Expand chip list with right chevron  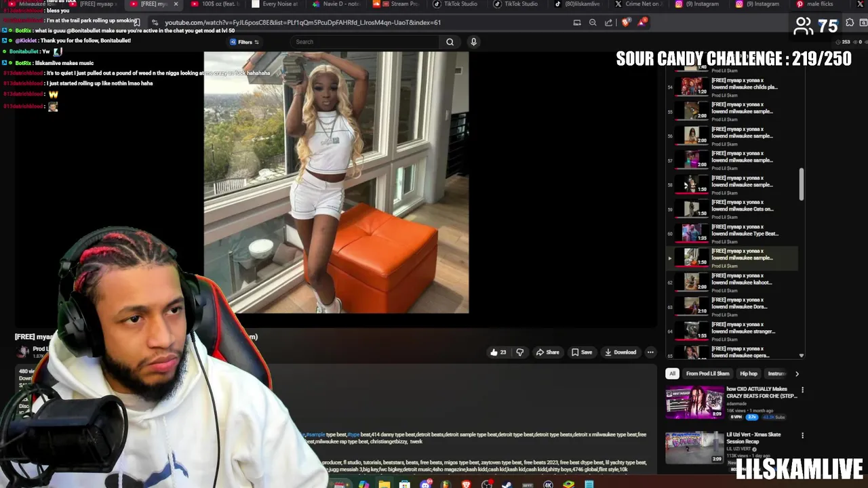point(797,373)
